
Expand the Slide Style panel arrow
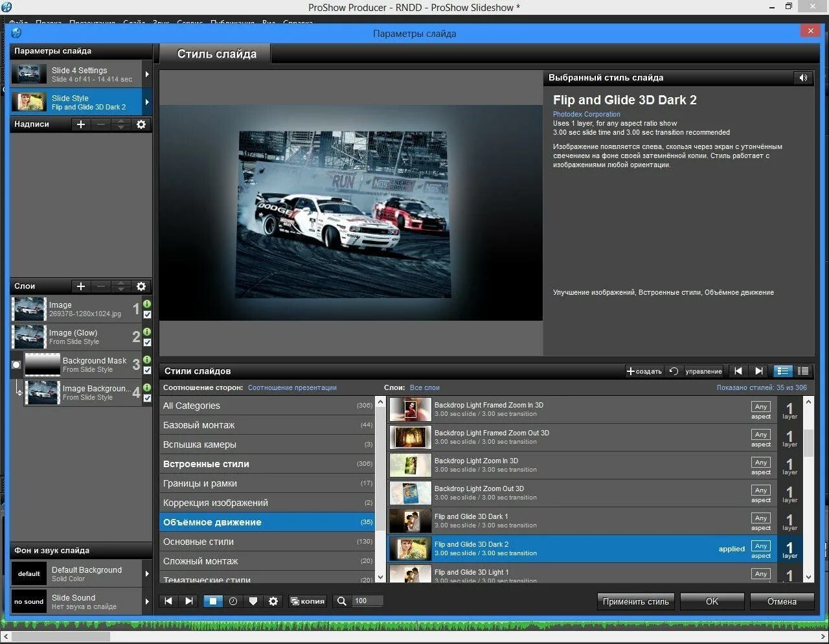(147, 102)
